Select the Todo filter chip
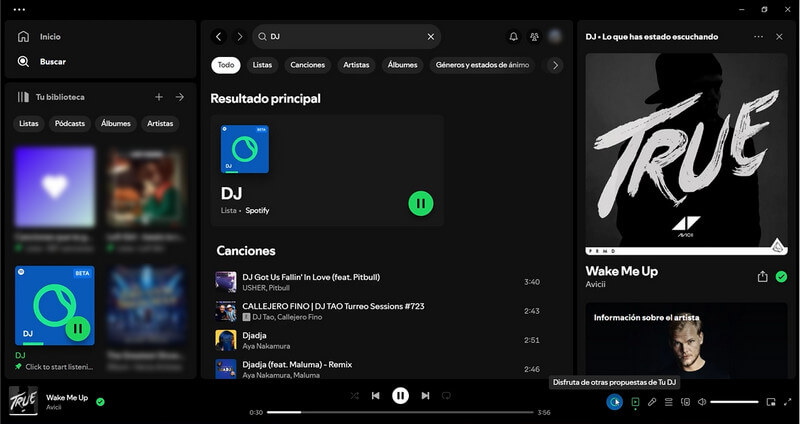 [226, 65]
